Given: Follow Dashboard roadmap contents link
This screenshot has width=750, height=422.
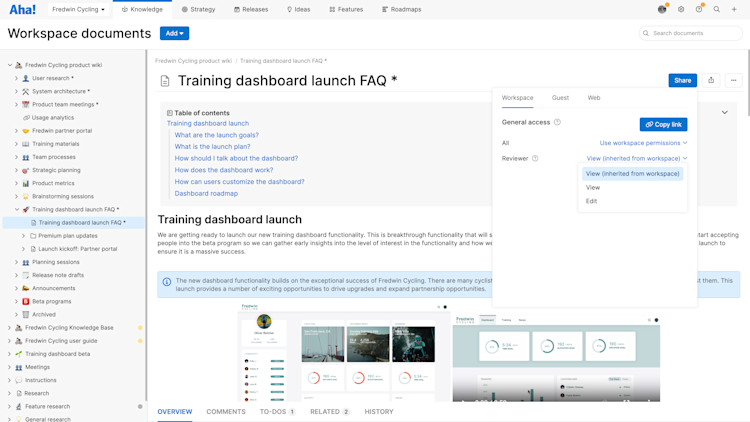Looking at the screenshot, I should pos(206,193).
